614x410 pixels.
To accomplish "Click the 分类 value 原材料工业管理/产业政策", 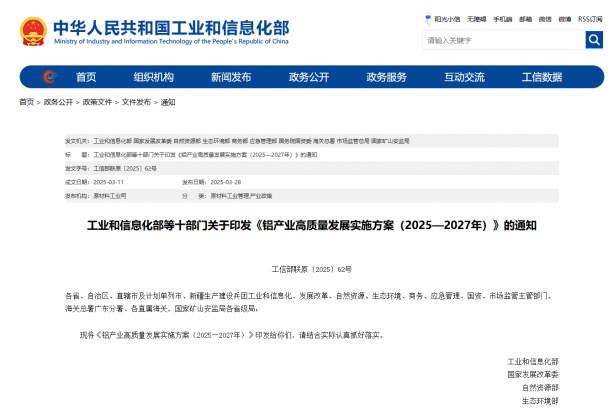I will 241,196.
